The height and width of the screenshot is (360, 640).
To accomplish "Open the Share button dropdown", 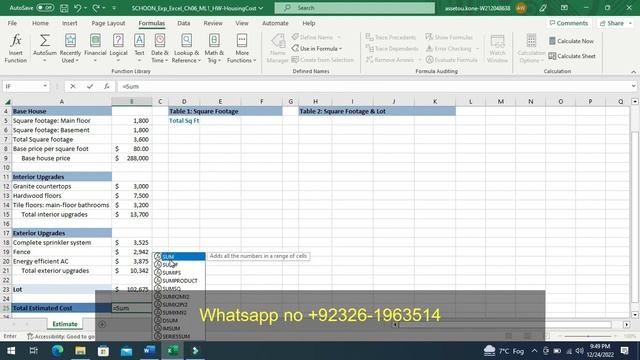I will [x=630, y=23].
